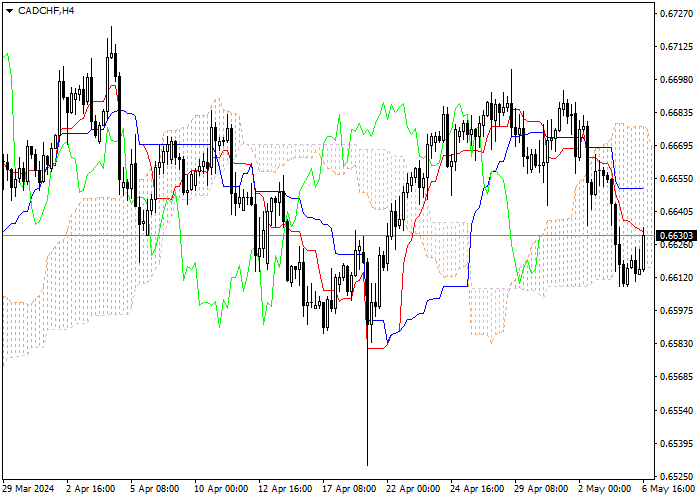Click the 0.65830 price scale value
Image resolution: width=700 pixels, height=500 pixels.
point(676,344)
